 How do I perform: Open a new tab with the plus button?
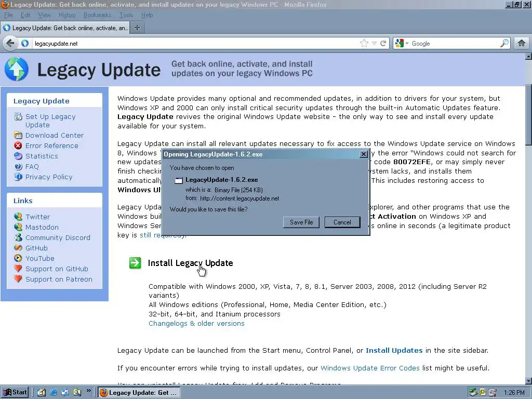point(137,28)
